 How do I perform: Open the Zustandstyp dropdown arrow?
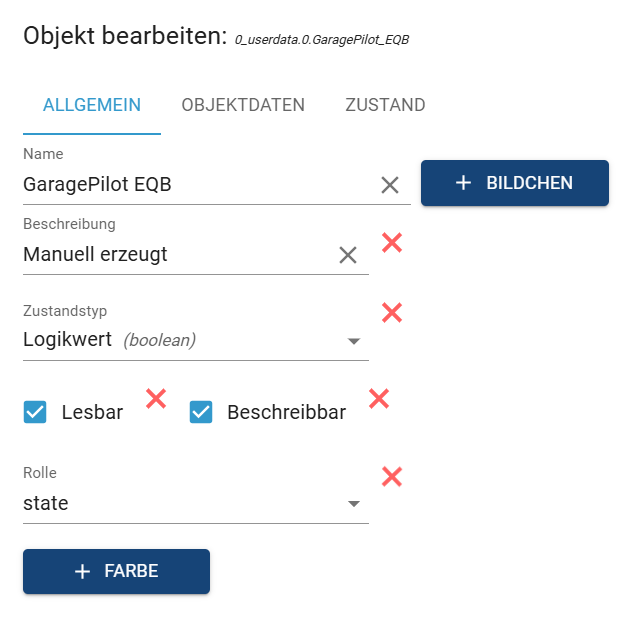click(x=353, y=341)
